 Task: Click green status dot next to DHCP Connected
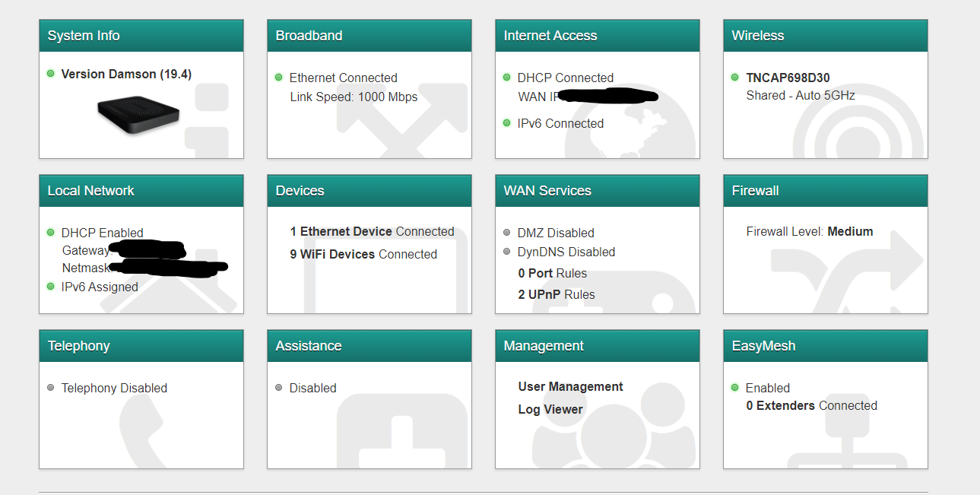[507, 78]
